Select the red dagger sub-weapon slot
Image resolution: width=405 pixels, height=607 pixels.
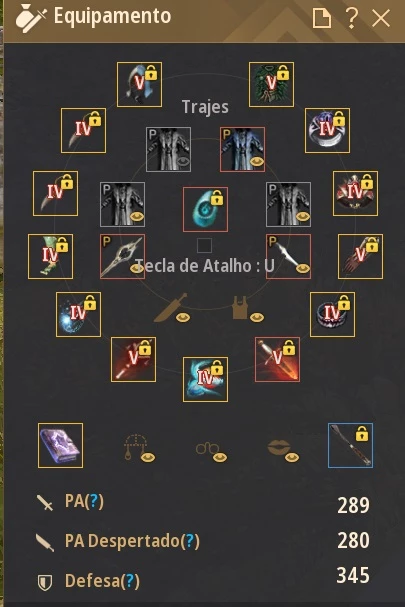277,359
